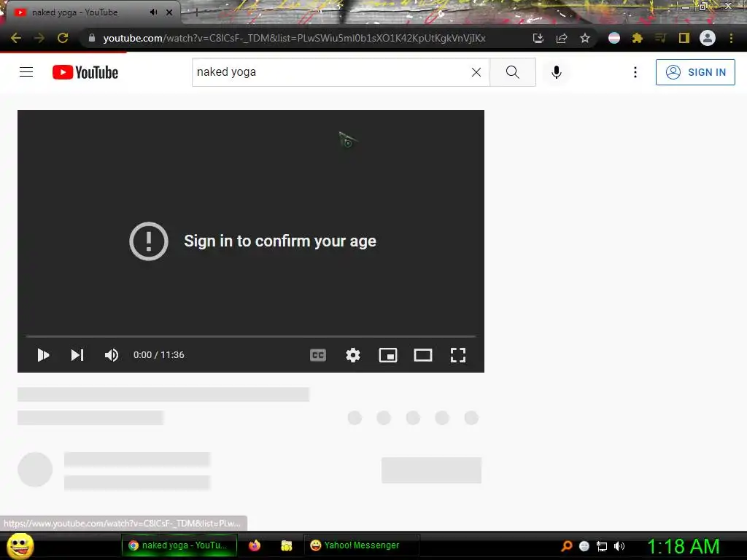Launch Firefox from the taskbar
Viewport: 747px width, 560px height.
tap(255, 545)
